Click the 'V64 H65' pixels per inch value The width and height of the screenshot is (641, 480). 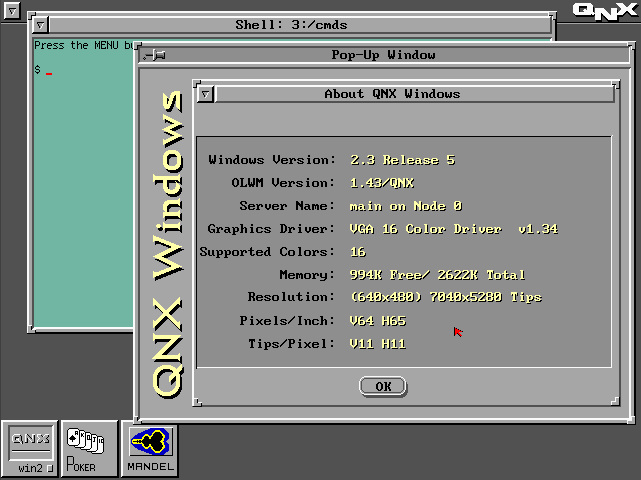[378, 321]
